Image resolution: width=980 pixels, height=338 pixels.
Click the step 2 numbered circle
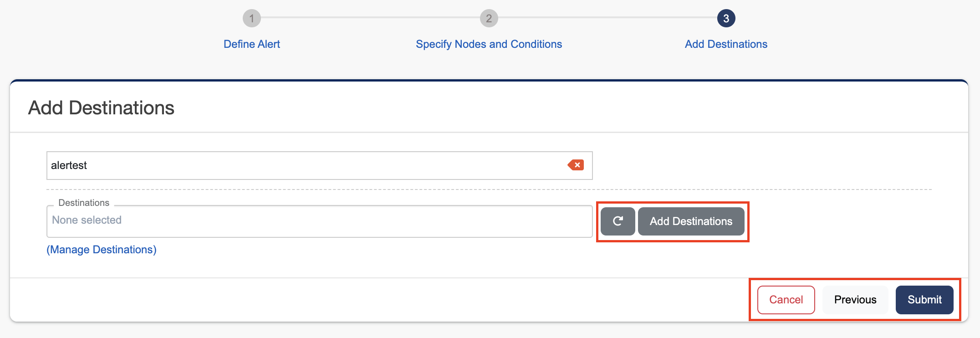(489, 19)
